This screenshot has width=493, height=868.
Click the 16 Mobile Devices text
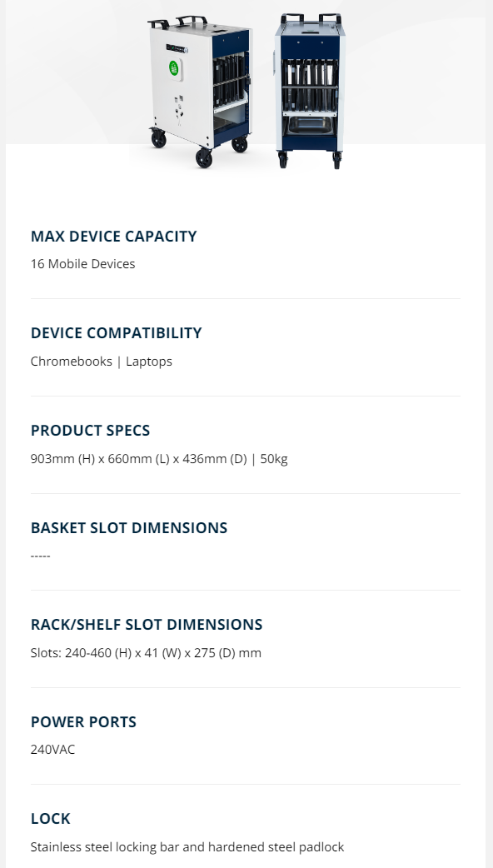point(83,264)
